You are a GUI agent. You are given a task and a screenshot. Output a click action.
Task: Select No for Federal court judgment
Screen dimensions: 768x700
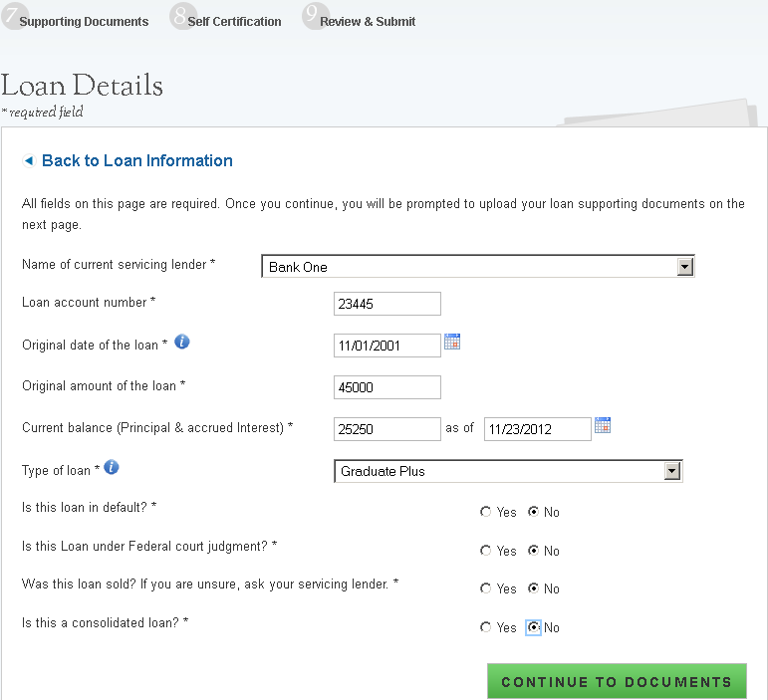pos(533,551)
